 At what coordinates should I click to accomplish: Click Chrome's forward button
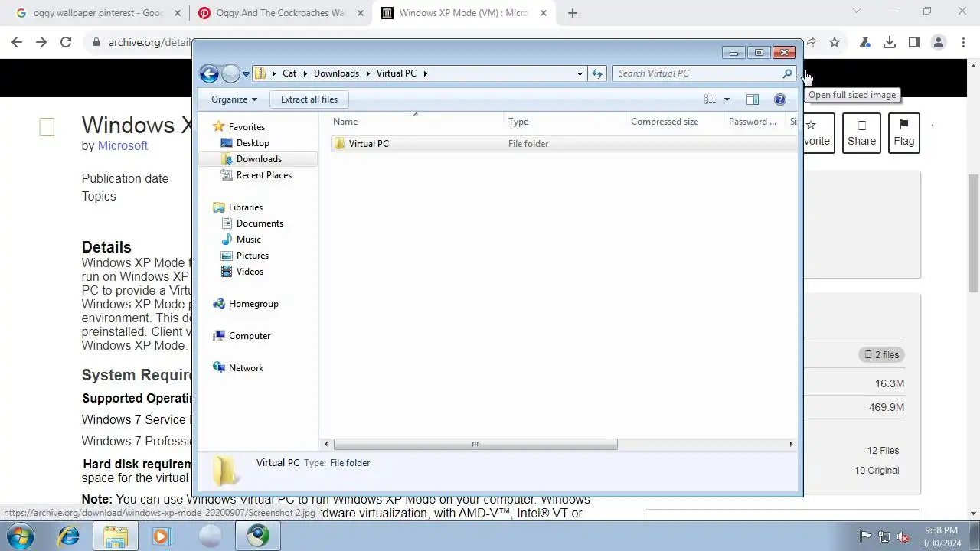[x=41, y=43]
